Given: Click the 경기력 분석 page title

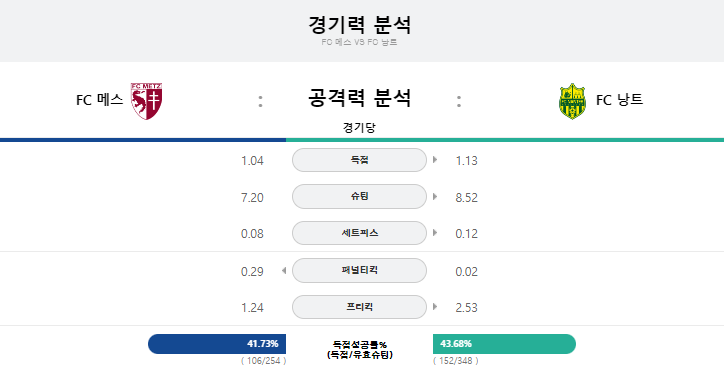Looking at the screenshot, I should pos(359,24).
